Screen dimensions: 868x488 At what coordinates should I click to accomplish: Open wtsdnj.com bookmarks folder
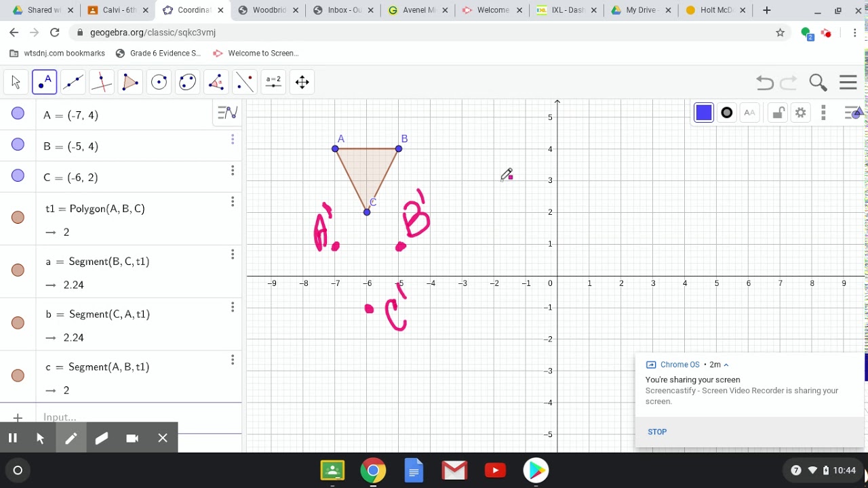point(58,53)
